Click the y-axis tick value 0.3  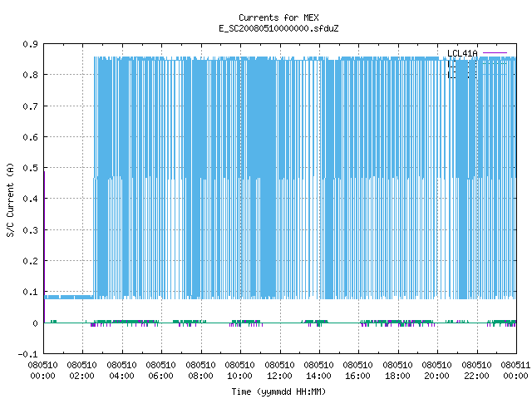coord(30,230)
